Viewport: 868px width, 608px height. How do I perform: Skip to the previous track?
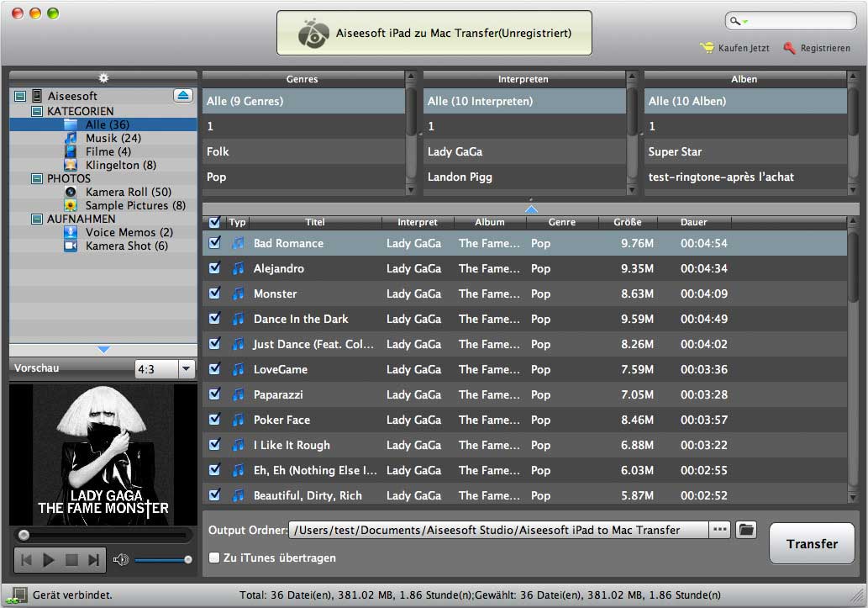pos(26,560)
